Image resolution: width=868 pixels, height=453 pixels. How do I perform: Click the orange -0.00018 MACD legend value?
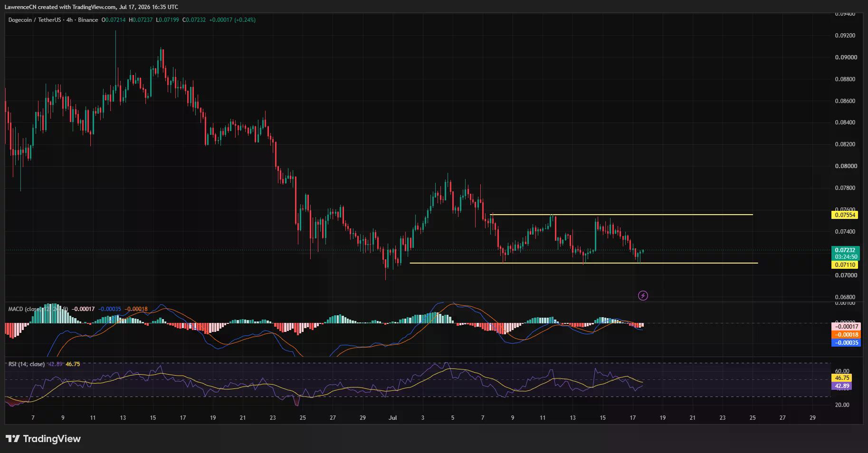pos(136,309)
